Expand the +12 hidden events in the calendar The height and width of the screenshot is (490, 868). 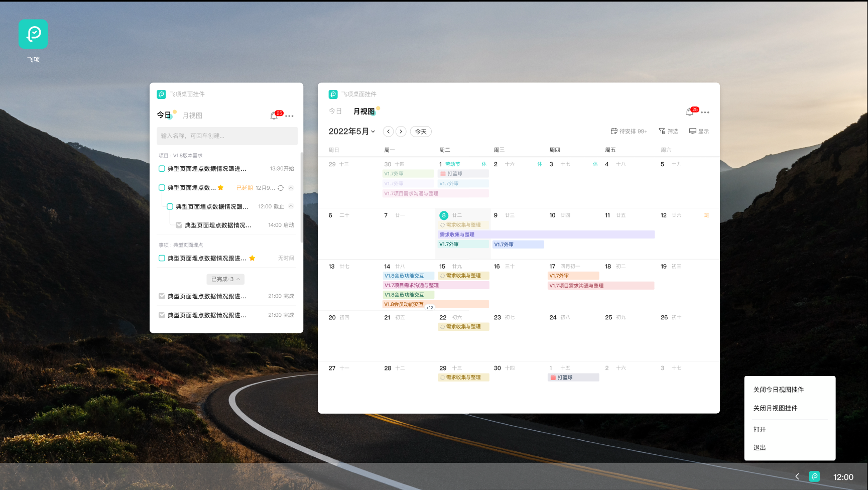tap(429, 307)
